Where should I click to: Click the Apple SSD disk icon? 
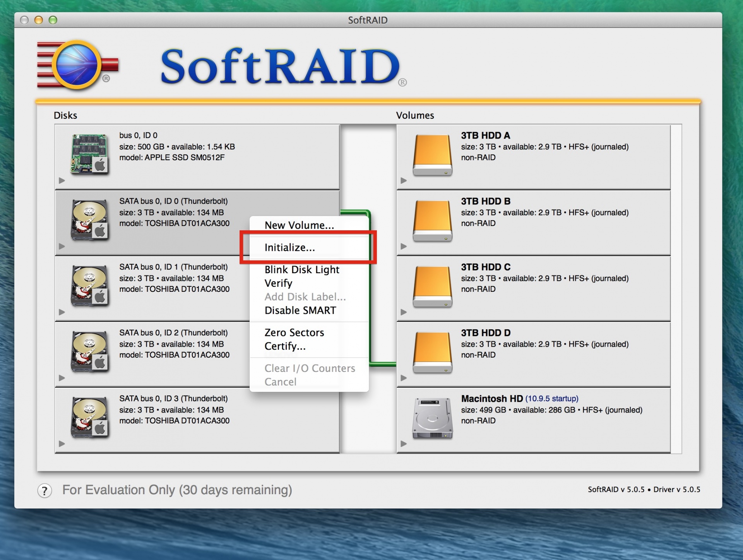tap(89, 154)
